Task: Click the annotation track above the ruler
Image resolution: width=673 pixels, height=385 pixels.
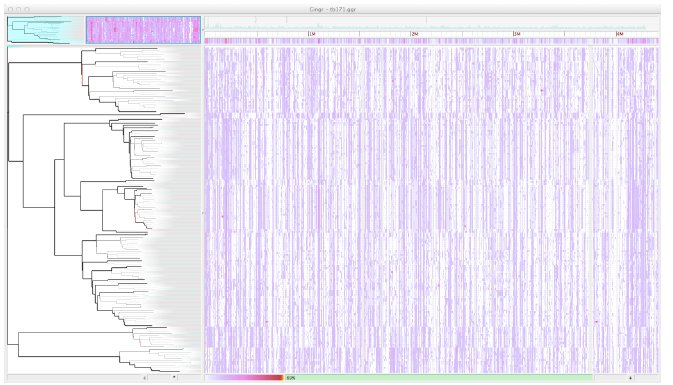Action: [431, 23]
